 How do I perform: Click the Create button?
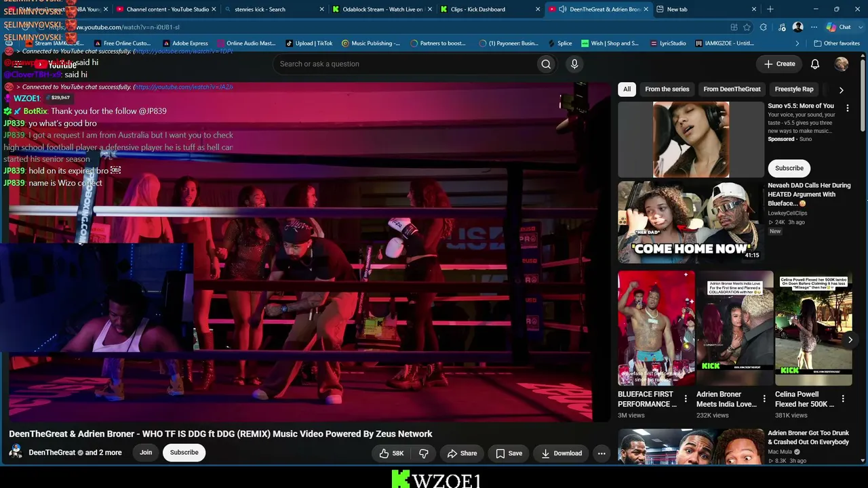[x=780, y=64]
